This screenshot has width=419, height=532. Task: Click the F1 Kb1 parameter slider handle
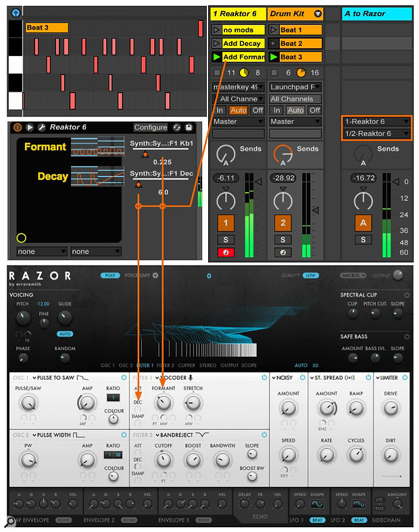pyautogui.click(x=145, y=154)
